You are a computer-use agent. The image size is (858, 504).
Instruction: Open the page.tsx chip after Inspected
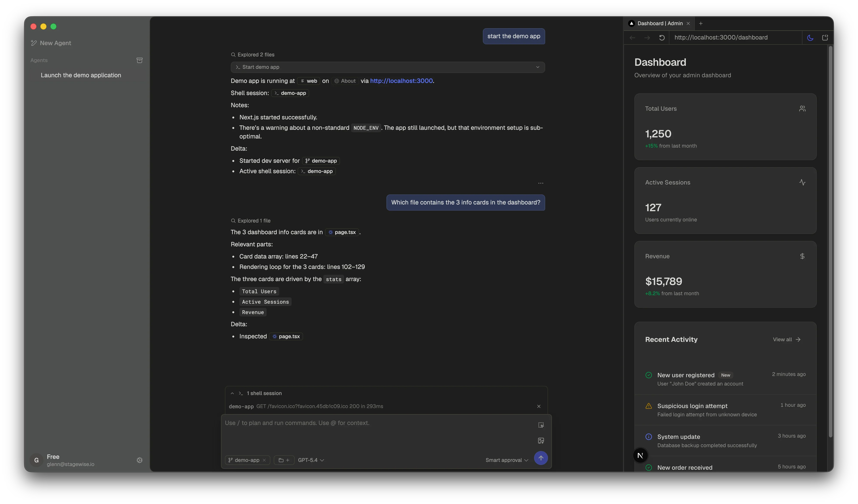point(286,337)
